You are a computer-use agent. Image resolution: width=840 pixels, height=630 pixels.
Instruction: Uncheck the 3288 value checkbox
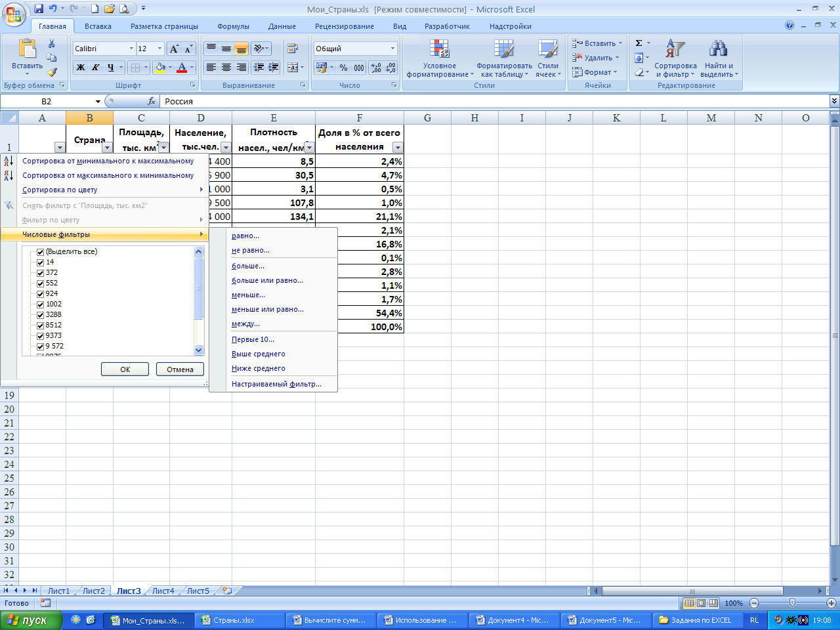(41, 315)
